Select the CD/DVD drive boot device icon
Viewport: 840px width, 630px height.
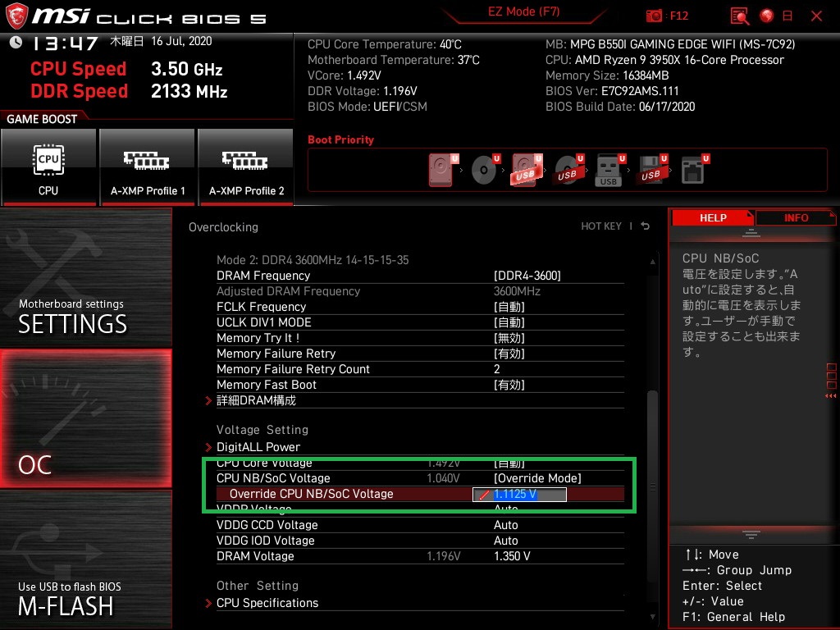click(485, 170)
